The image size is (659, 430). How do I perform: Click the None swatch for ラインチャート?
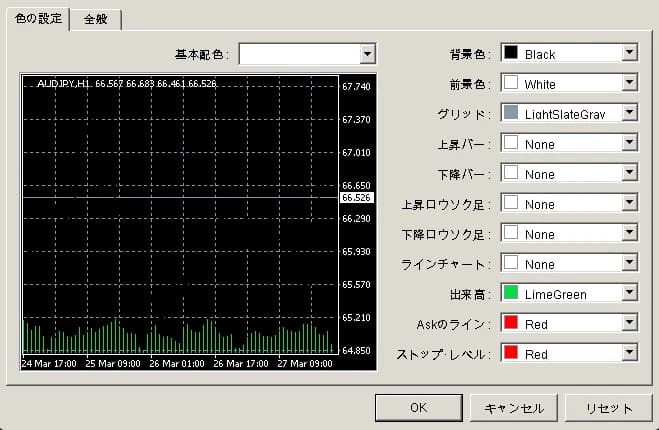point(511,263)
